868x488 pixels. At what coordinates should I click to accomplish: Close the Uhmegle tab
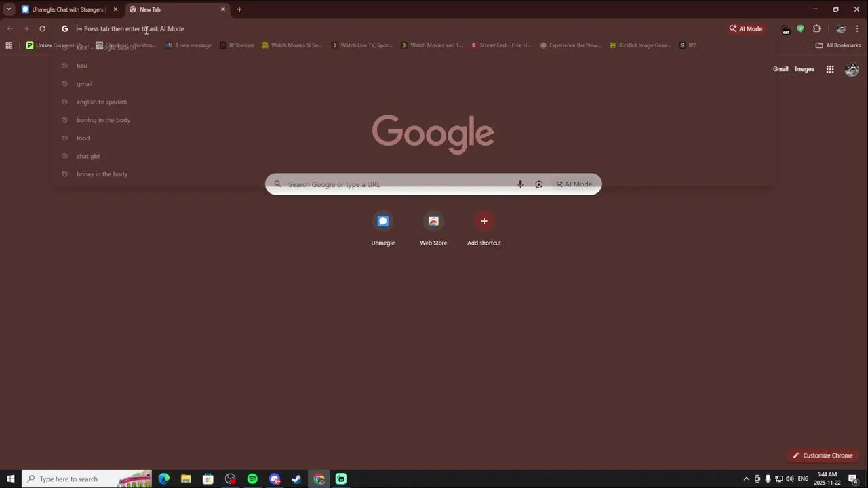(115, 9)
